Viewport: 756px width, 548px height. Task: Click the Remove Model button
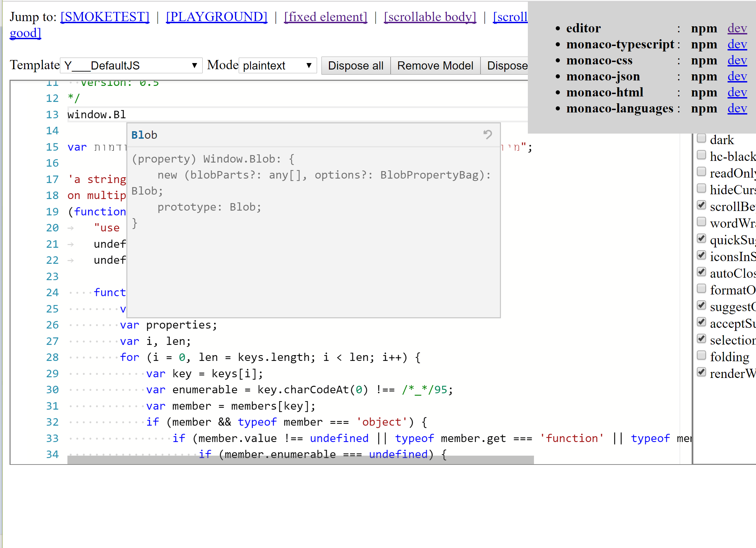(435, 65)
